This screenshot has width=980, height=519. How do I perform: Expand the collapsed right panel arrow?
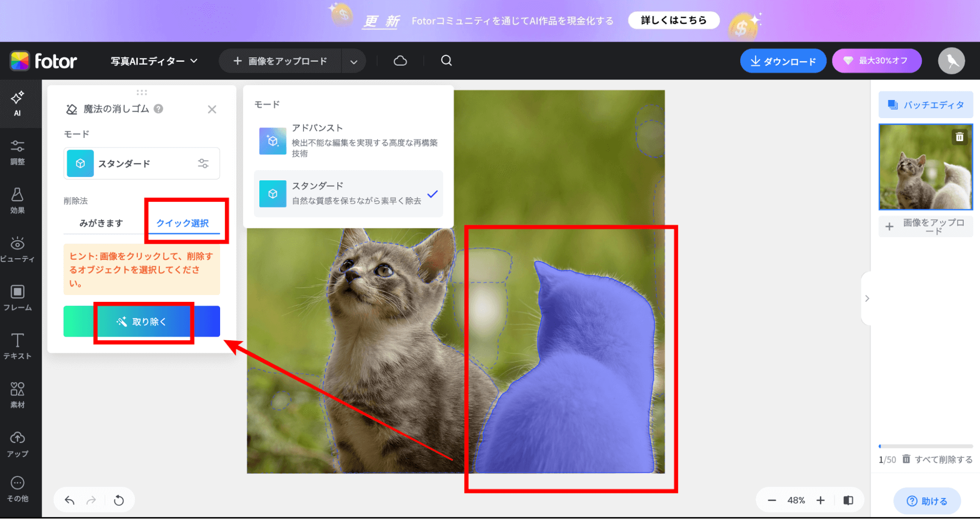(x=867, y=298)
